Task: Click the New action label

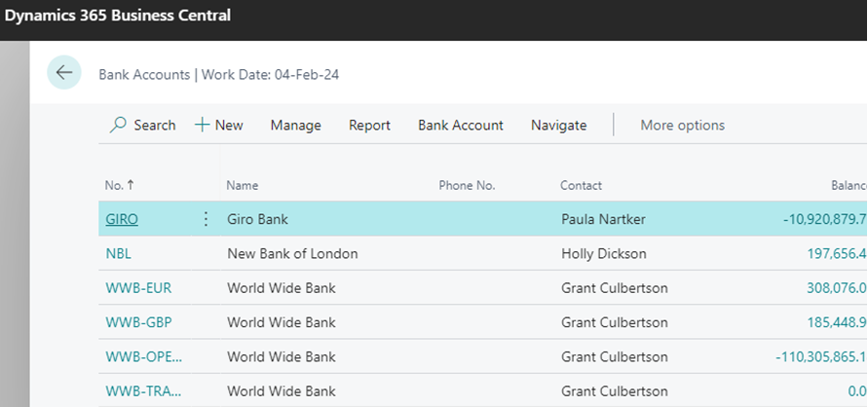Action: pos(229,126)
